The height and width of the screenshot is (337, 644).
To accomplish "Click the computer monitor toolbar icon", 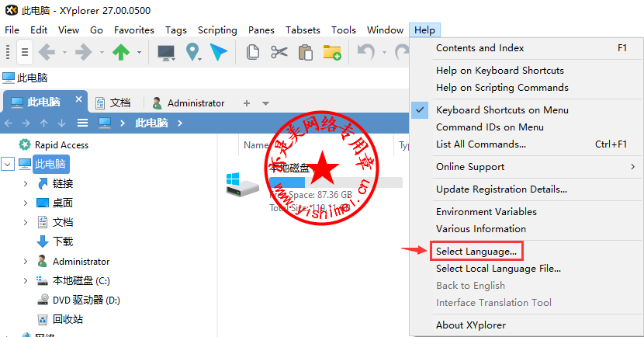I will click(x=166, y=53).
